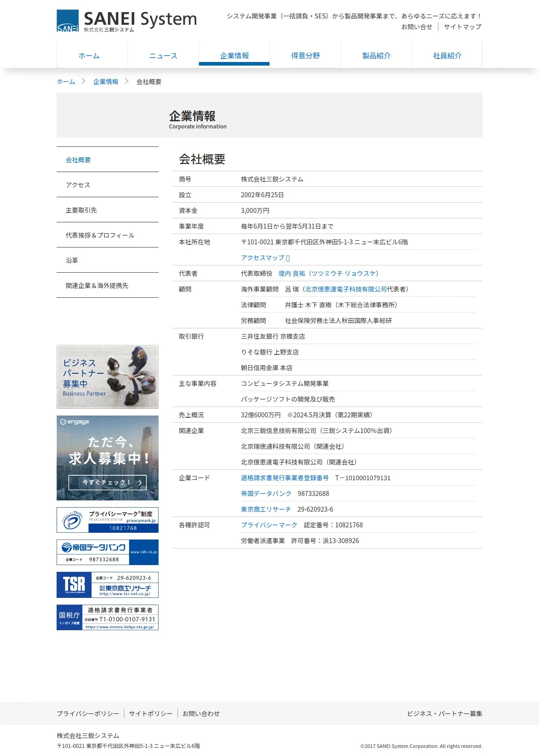Select アクセス in the sidebar

pos(107,185)
